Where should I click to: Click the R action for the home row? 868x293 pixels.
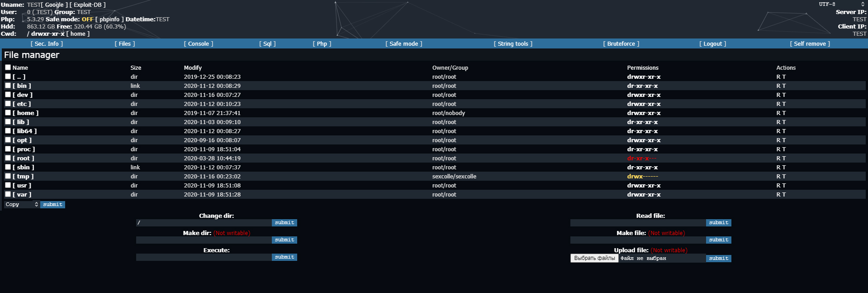(778, 113)
